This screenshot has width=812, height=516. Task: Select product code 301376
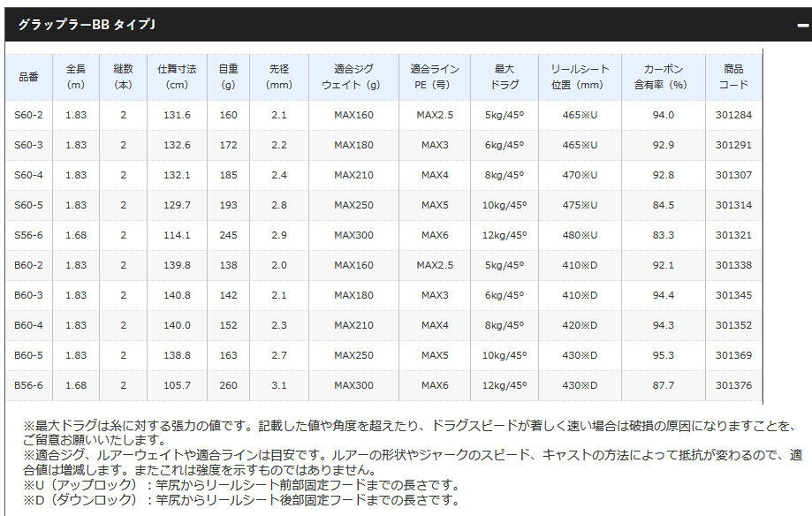point(733,385)
